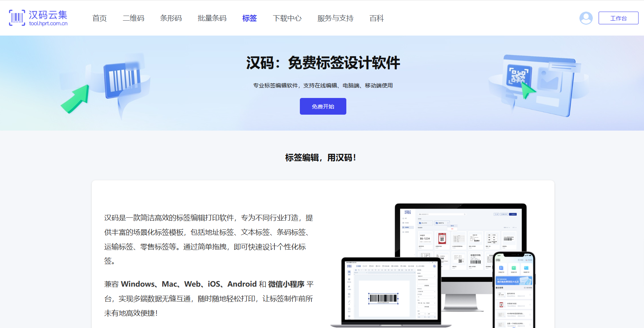
Task: Go to 首页 in the navigation bar
Action: (x=99, y=18)
